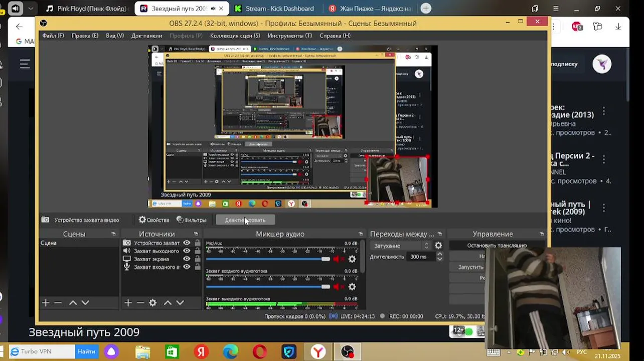Undock the Источники panel with its header icon
The width and height of the screenshot is (644, 361).
pyautogui.click(x=197, y=234)
